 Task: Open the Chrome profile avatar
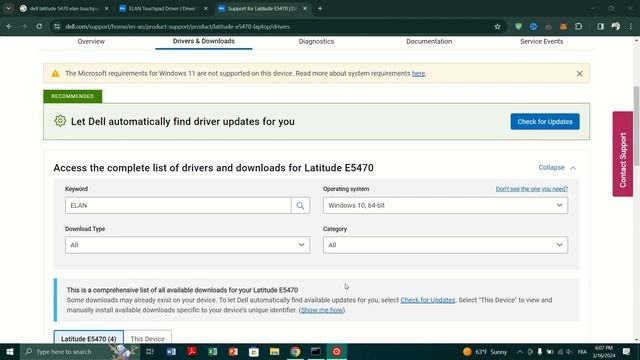coord(616,27)
